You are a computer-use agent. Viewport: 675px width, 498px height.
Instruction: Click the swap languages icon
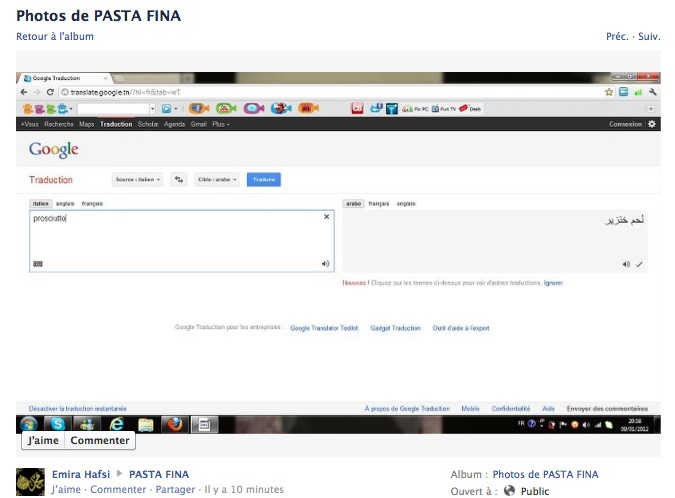(179, 179)
